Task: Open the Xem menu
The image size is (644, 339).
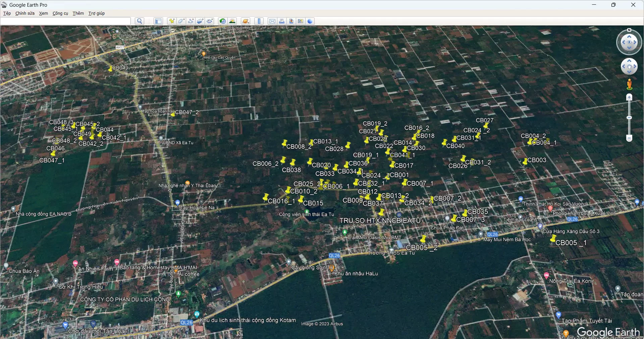Action: point(44,13)
